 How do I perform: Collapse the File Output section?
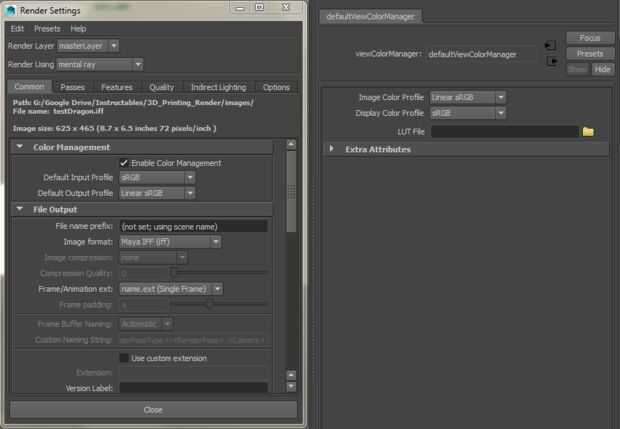point(19,209)
